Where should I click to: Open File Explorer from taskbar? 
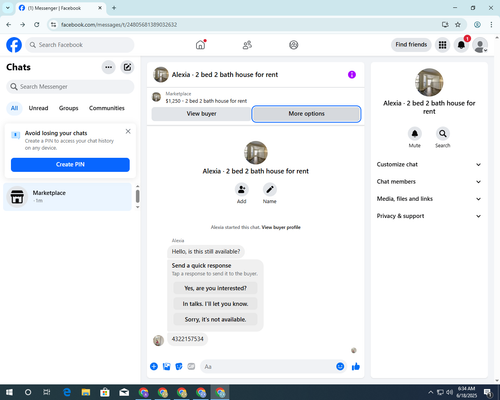click(86, 392)
